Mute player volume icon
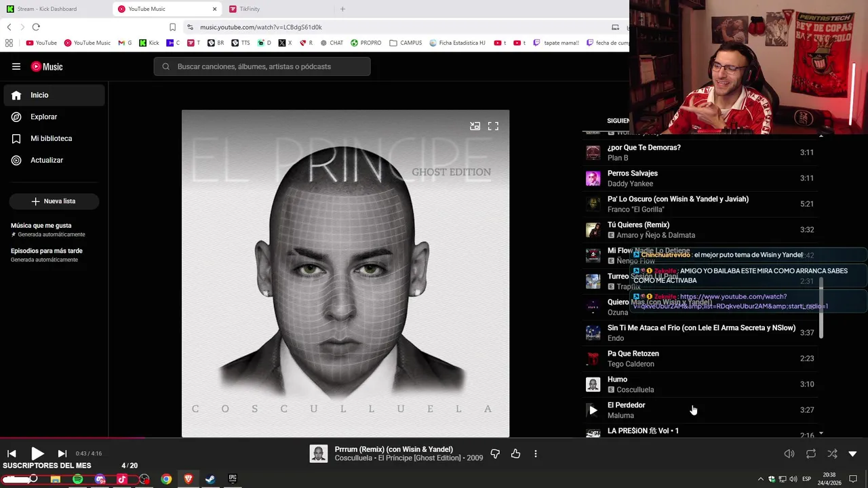The height and width of the screenshot is (488, 868). coord(789,453)
